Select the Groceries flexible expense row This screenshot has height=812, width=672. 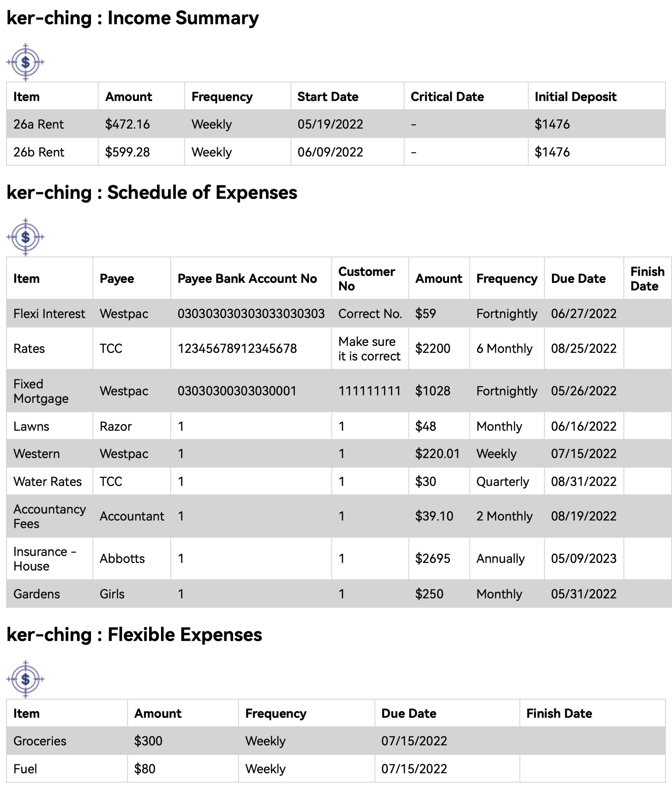click(336, 741)
